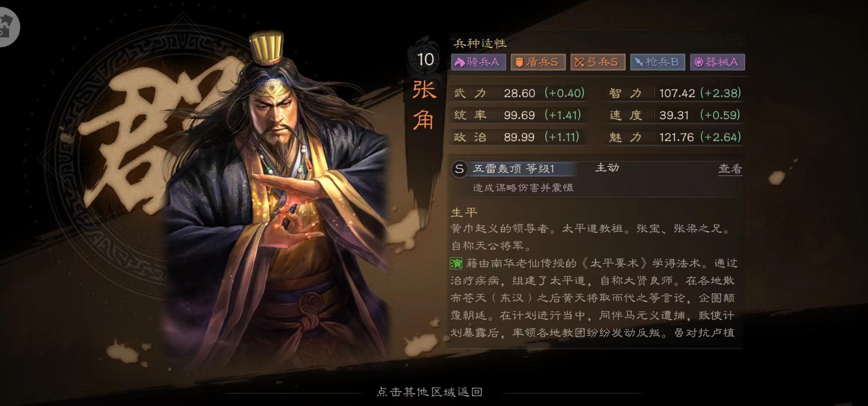The image size is (868, 406).
Task: Select the 速度 39.31 stat row
Action: point(675,115)
